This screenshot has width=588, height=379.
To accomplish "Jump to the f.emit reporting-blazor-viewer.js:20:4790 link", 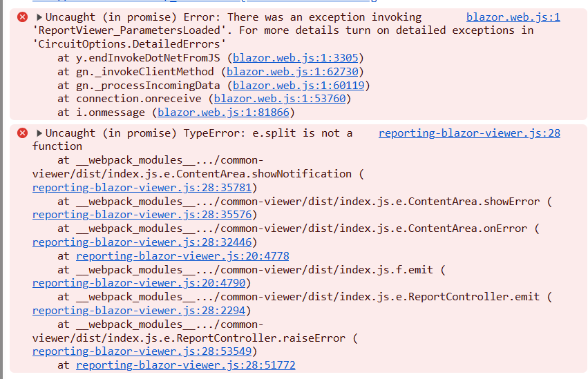I will 138,283.
